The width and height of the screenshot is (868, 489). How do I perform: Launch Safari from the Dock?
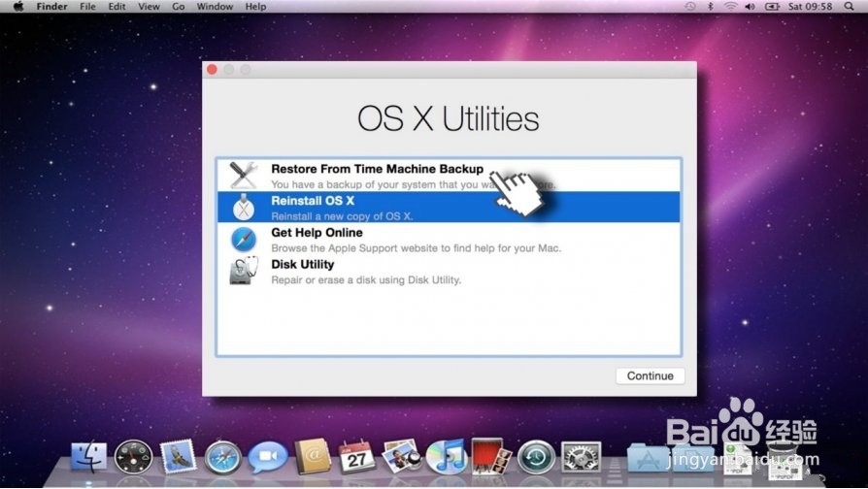click(x=222, y=458)
